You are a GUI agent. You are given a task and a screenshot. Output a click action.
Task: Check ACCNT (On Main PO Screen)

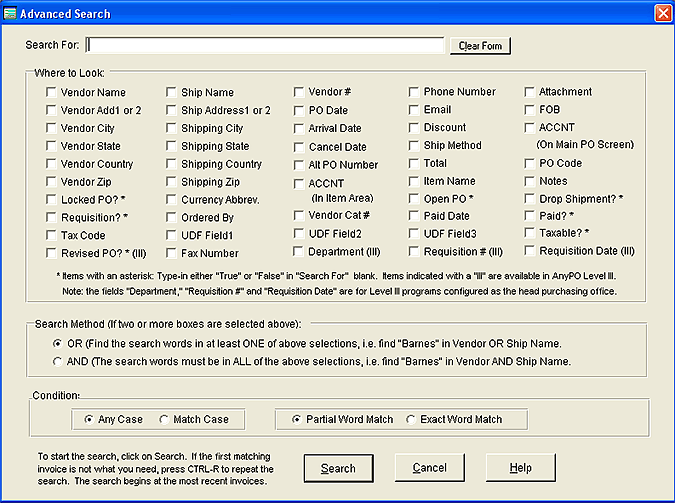pyautogui.click(x=529, y=128)
